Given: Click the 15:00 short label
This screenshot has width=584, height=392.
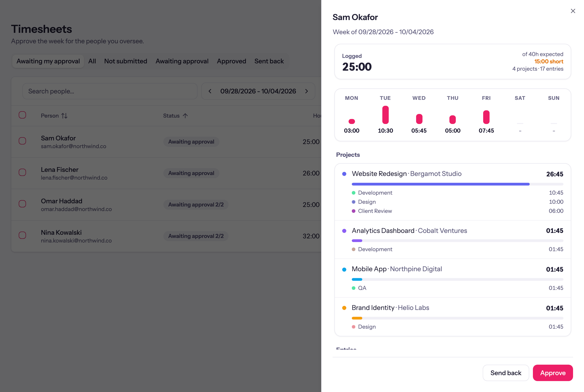Looking at the screenshot, I should tap(549, 62).
